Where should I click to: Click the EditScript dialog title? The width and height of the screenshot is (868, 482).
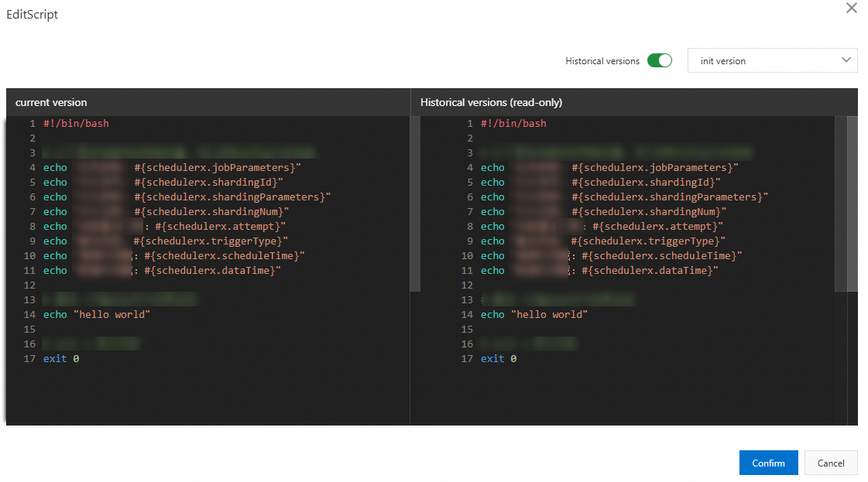pyautogui.click(x=32, y=15)
